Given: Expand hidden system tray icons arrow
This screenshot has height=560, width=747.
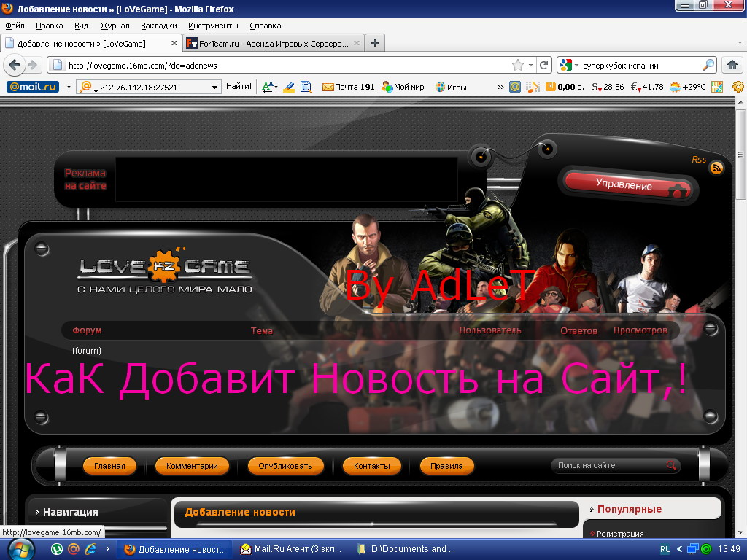Looking at the screenshot, I should tap(679, 550).
